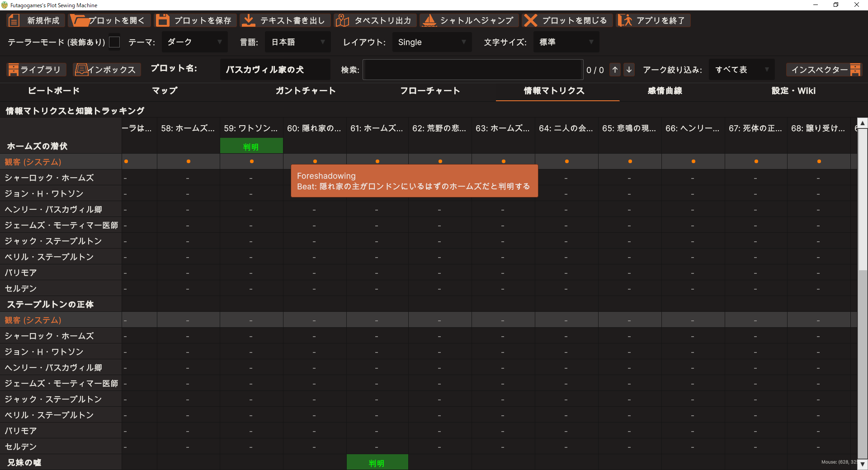Click the audience dot under beat 66
Image resolution: width=868 pixels, height=470 pixels.
(693, 161)
